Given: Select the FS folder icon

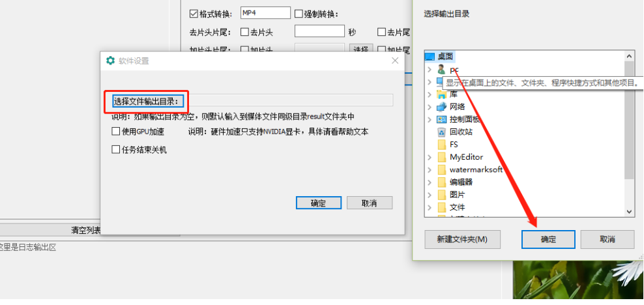Looking at the screenshot, I should pyautogui.click(x=442, y=145).
